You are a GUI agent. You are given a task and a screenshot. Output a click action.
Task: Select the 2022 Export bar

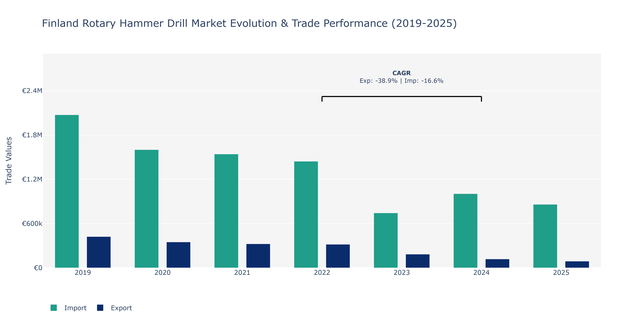tap(338, 256)
